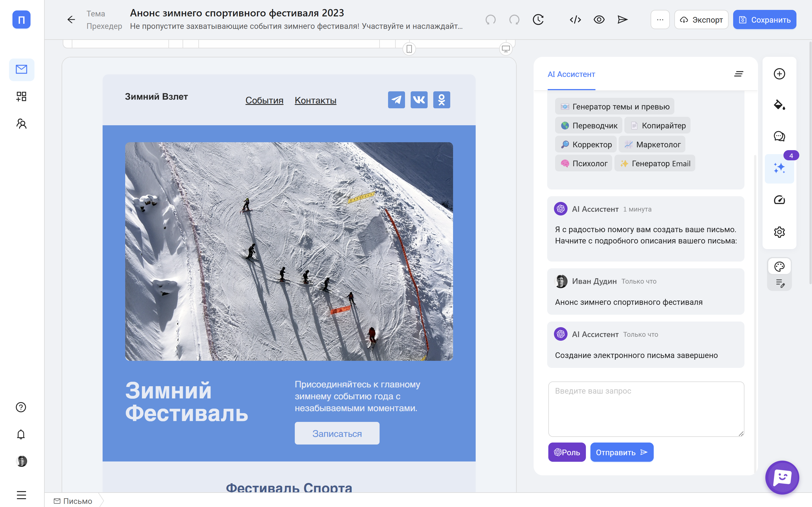This screenshot has height=507, width=812.
Task: Open the speedometer check icon
Action: point(779,200)
